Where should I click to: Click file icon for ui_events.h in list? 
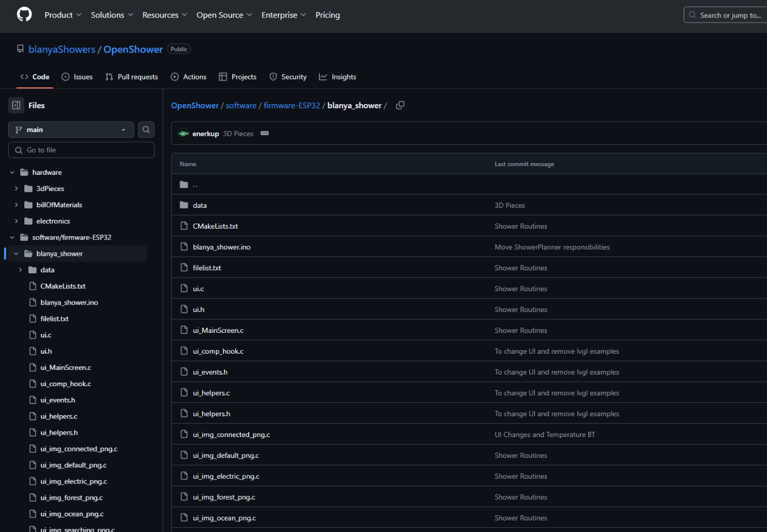184,372
